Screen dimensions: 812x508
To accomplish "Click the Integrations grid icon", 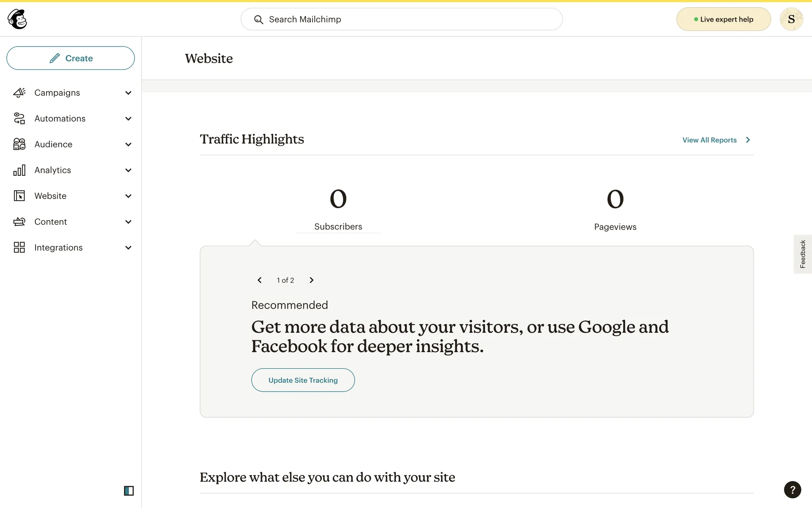I will pos(19,248).
